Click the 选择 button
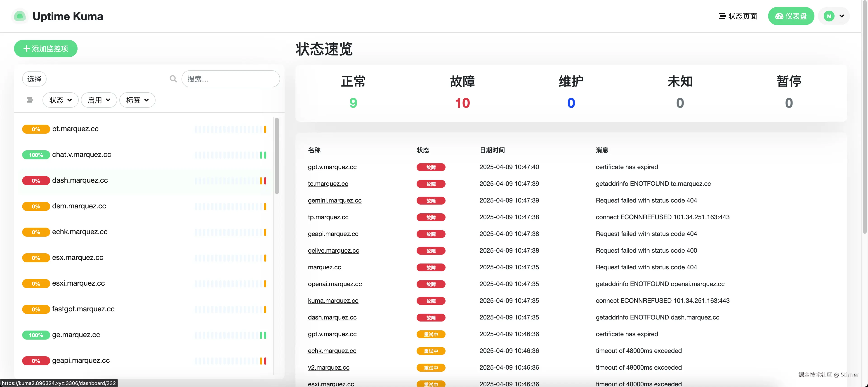Viewport: 868px width, 387px height. pos(34,78)
